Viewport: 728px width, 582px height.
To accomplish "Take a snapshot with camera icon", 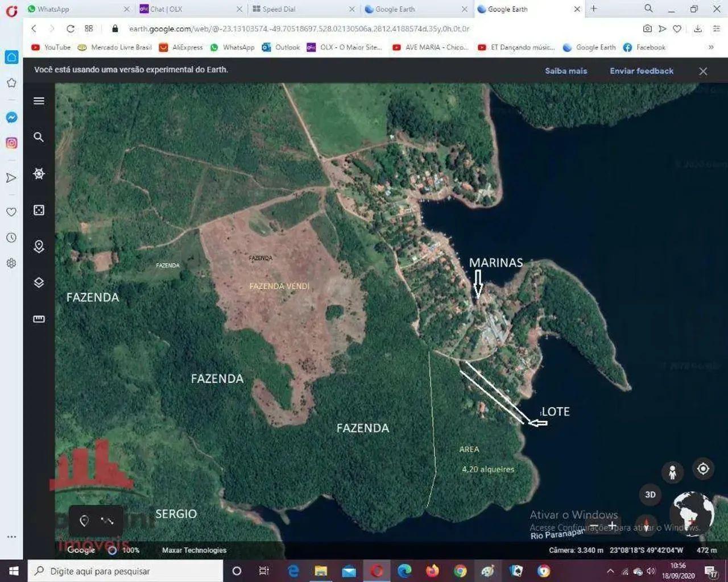I will click(x=647, y=28).
